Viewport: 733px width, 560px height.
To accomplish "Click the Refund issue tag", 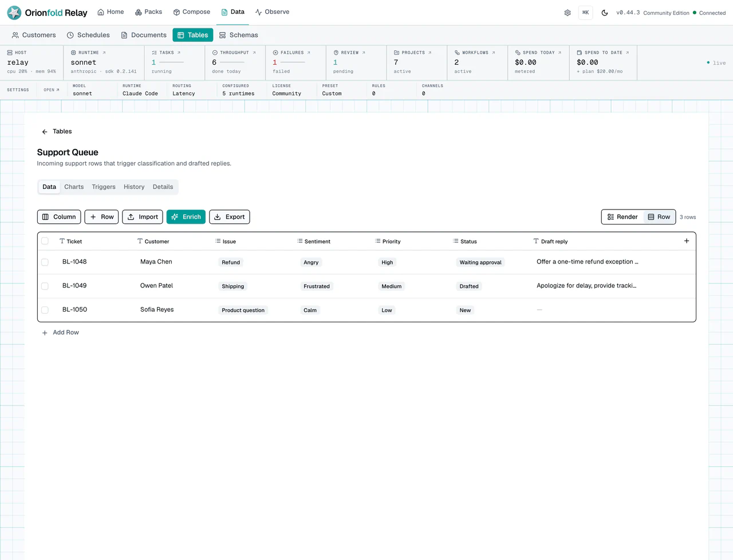I will click(x=231, y=262).
